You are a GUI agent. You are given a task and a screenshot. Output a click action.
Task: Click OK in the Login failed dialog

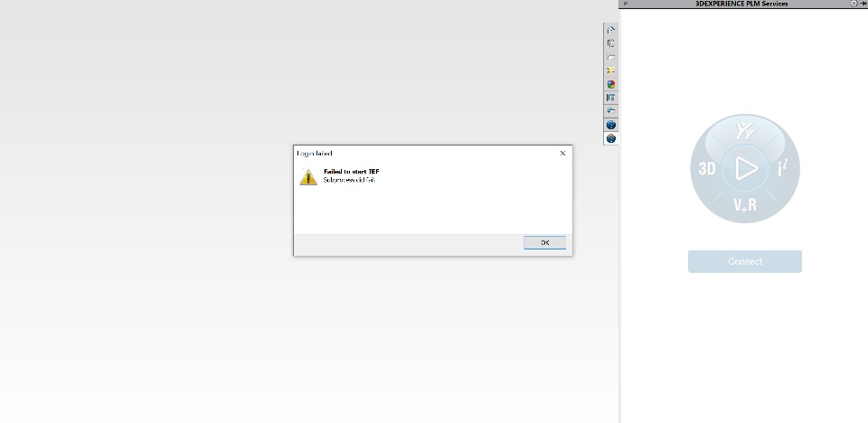tap(544, 242)
